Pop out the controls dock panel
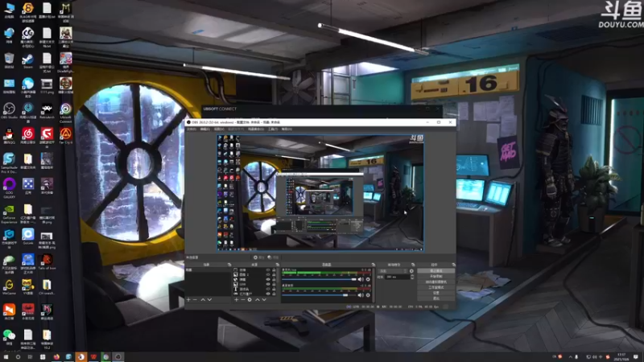 pos(454,265)
